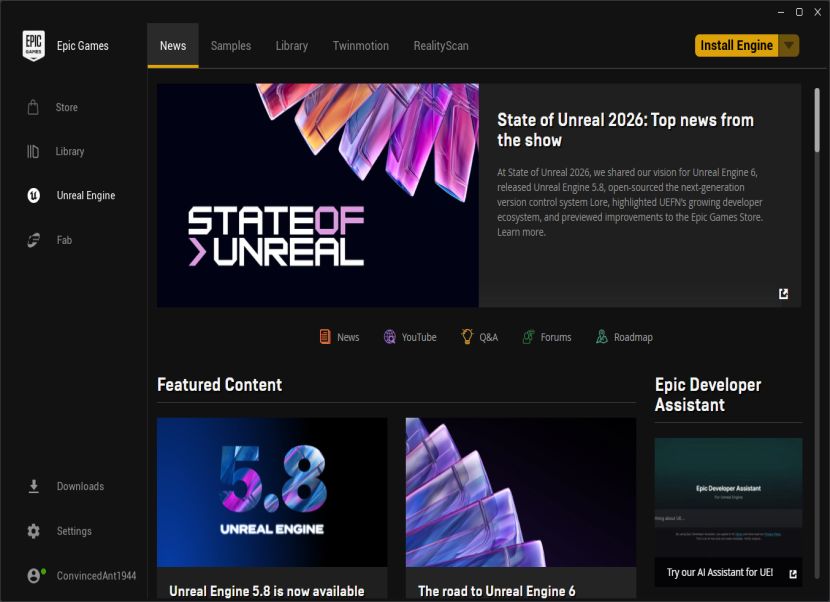Open the Twinmotion tab

pos(360,46)
